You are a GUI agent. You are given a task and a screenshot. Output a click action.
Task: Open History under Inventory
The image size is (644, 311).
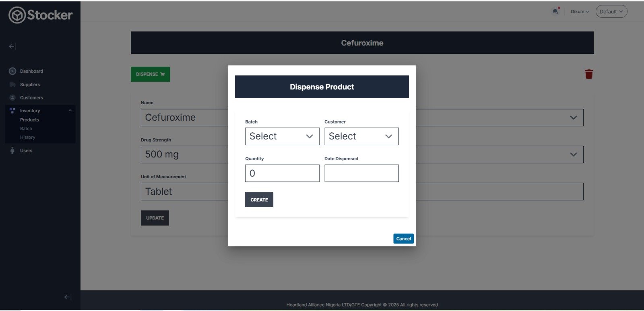(28, 137)
